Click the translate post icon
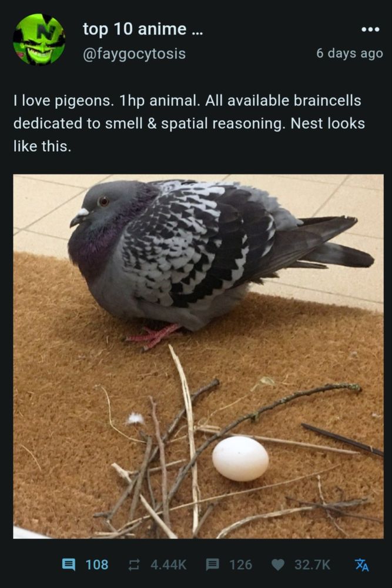This screenshot has width=392, height=588. click(x=361, y=564)
